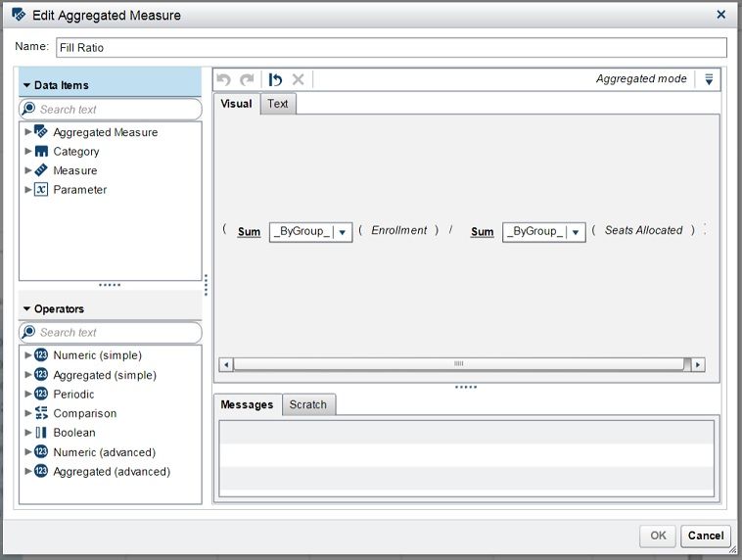Switch to the Scratch tab
This screenshot has width=742, height=560.
(x=307, y=404)
